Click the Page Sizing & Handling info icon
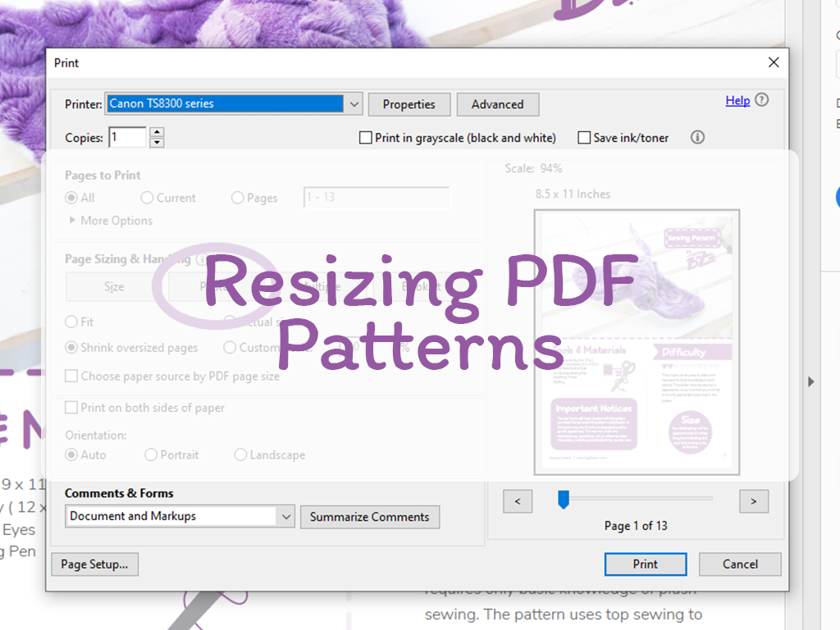 202,258
